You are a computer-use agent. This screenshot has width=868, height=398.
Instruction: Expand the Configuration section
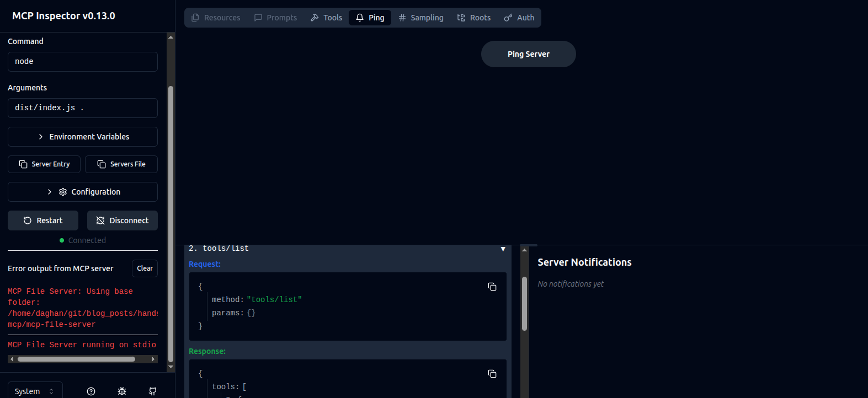[83, 192]
